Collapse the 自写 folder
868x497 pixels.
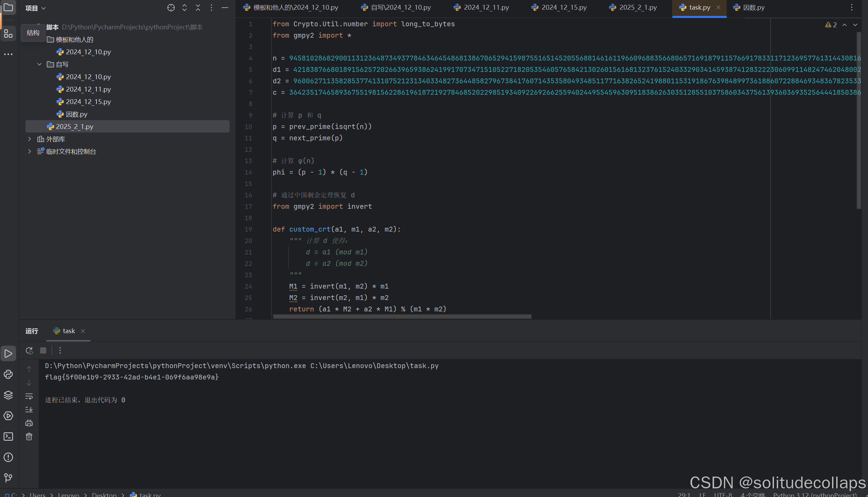(x=39, y=64)
